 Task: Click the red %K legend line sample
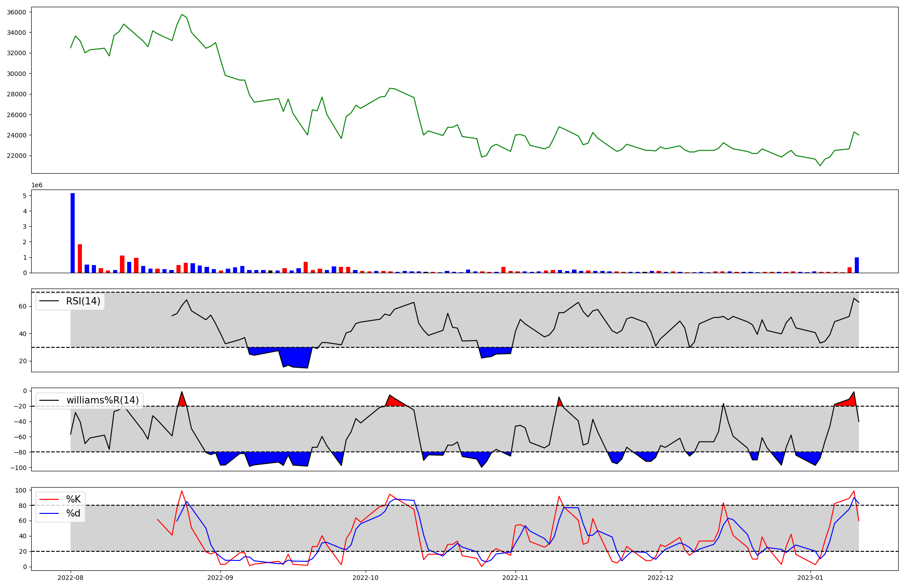49,499
